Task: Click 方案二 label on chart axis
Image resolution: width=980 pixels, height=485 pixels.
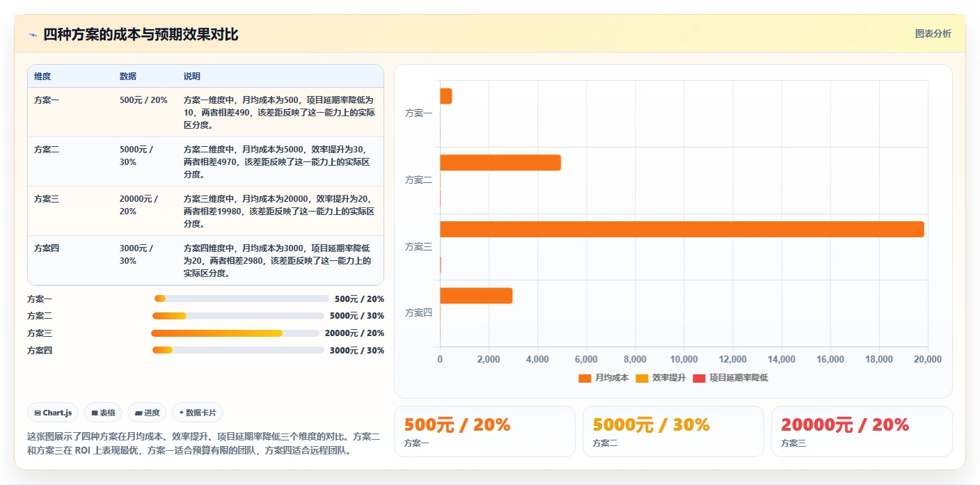Action: (418, 180)
